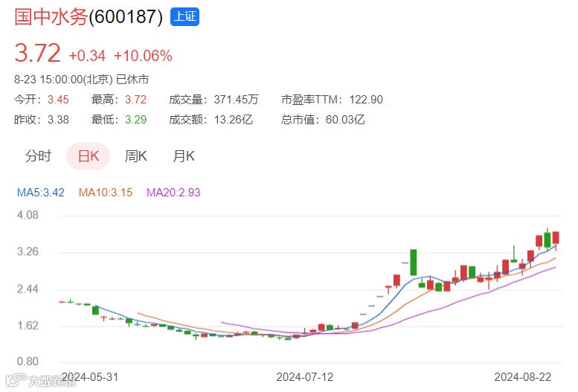The height and width of the screenshot is (392, 578).
Task: Click the 1.62 price axis label
Action: click(x=28, y=325)
